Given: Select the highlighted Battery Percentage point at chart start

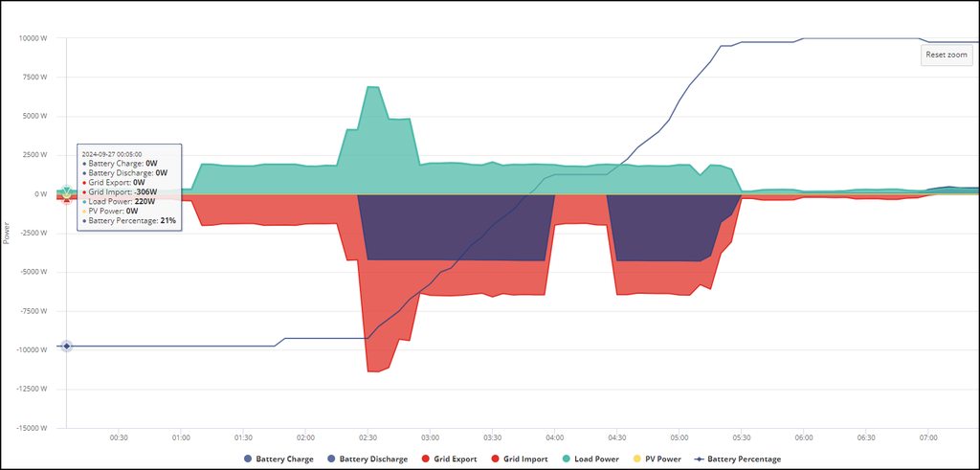Looking at the screenshot, I should tap(66, 346).
